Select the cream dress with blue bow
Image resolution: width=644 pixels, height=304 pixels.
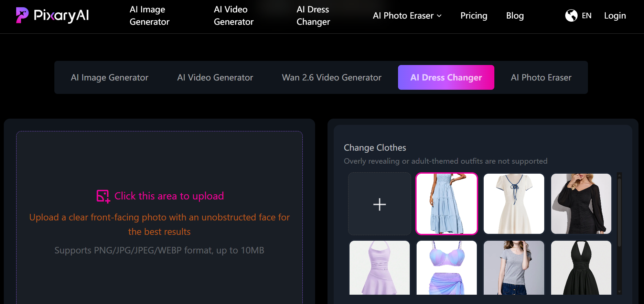pos(514,204)
